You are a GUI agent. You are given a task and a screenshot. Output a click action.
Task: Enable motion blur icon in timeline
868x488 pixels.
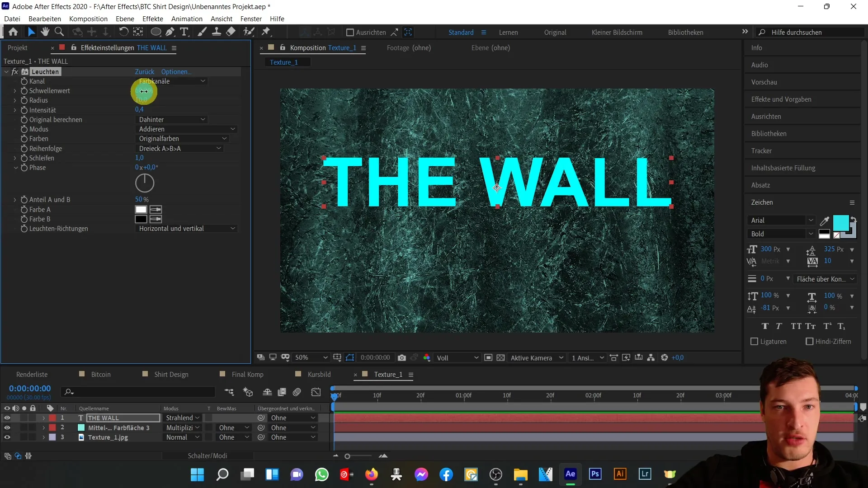click(297, 392)
